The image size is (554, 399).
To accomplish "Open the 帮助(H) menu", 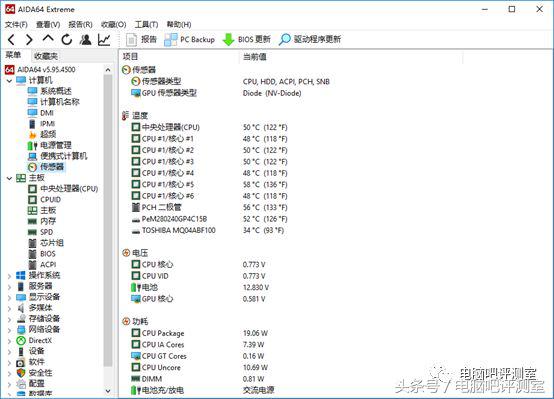I will point(179,24).
